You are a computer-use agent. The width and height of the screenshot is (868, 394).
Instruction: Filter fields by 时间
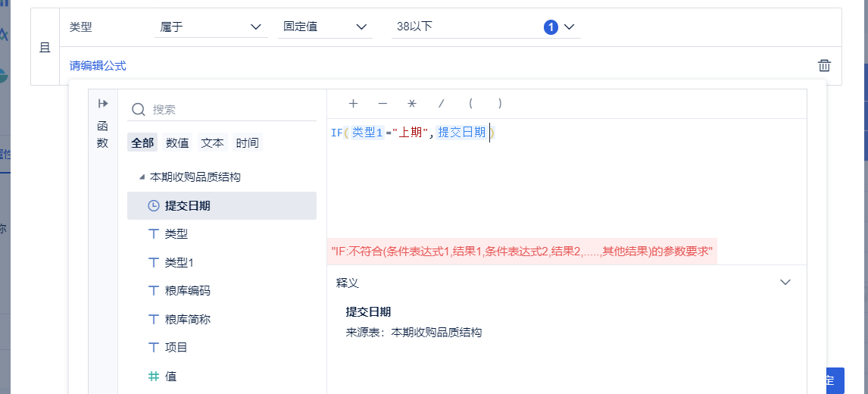247,143
